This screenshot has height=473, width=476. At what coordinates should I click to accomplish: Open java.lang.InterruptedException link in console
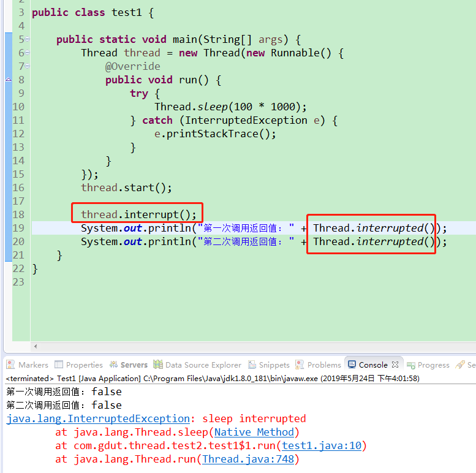click(x=98, y=418)
